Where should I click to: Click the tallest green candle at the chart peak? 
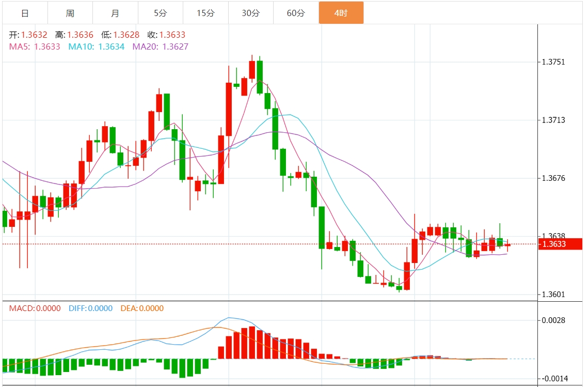260,76
